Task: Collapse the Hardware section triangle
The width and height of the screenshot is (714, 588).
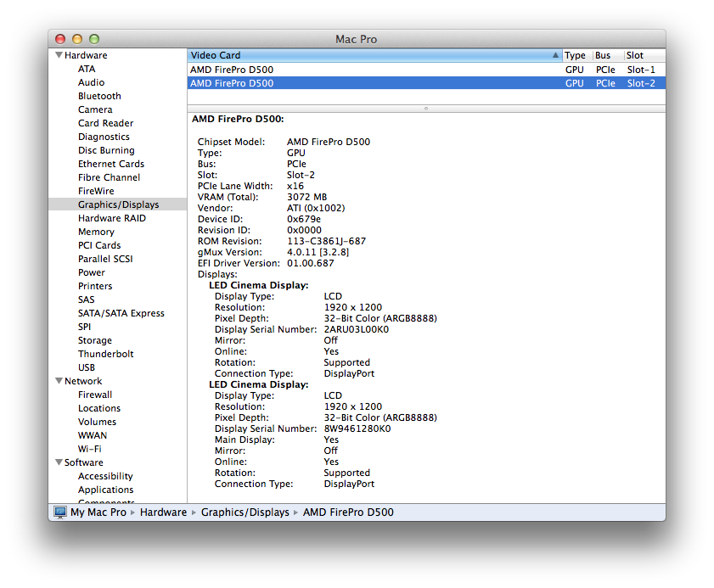Action: coord(59,55)
